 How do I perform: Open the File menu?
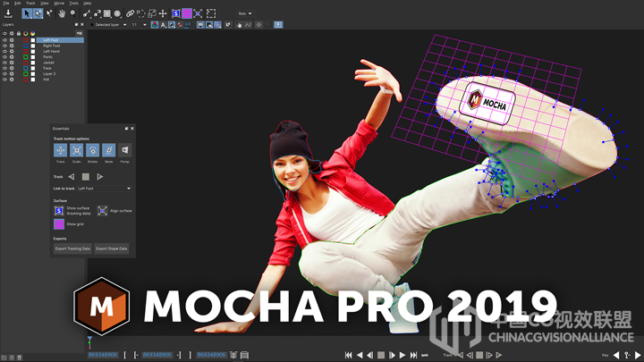pyautogui.click(x=6, y=3)
